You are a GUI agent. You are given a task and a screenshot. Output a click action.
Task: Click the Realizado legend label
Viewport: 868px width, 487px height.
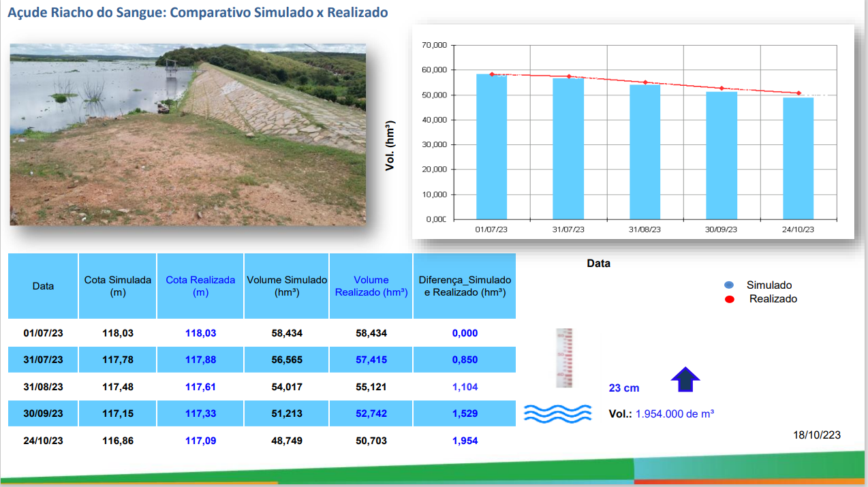tap(773, 299)
